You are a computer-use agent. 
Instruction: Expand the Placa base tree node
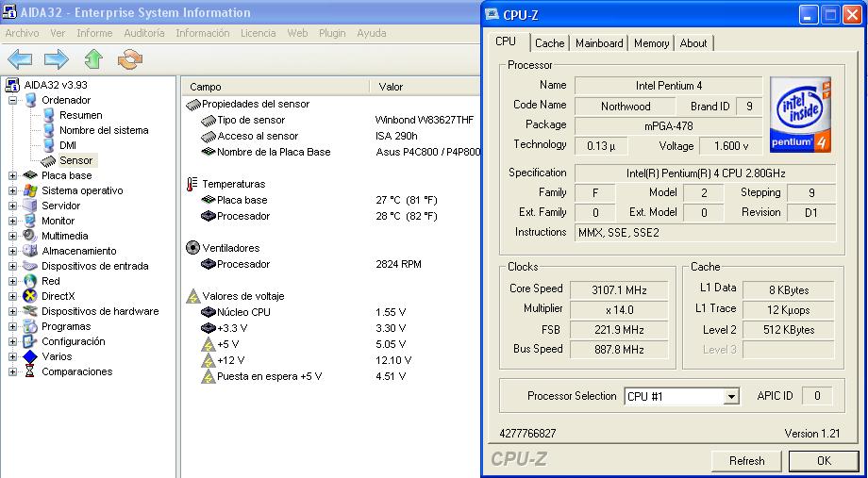click(x=12, y=175)
